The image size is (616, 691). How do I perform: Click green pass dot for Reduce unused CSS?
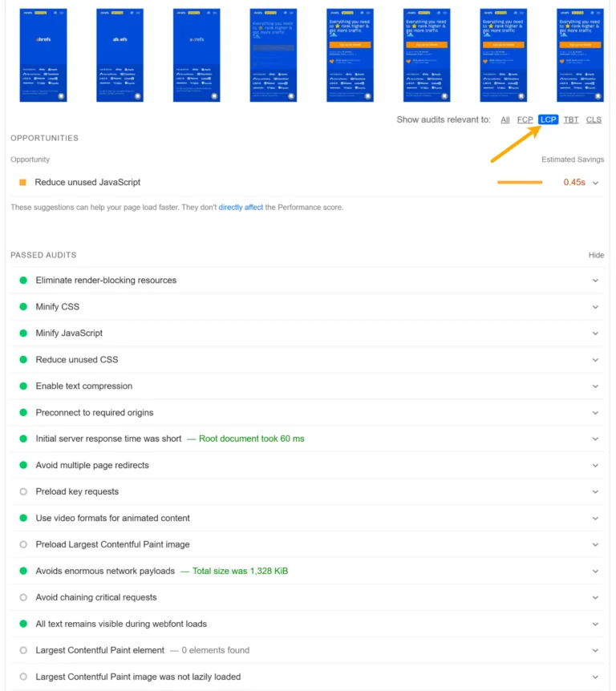[x=23, y=360]
